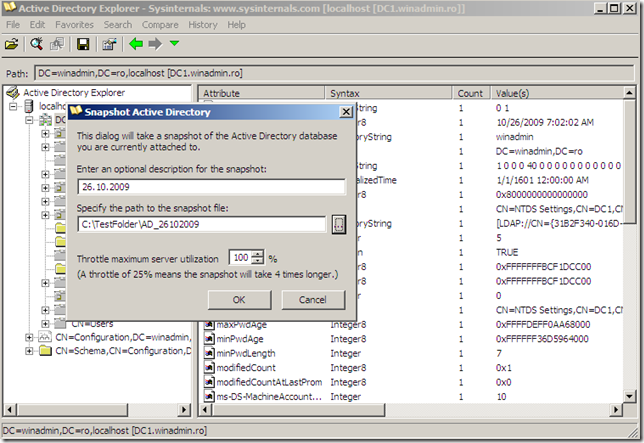Viewport: 644px width, 443px height.
Task: Open the history dropdown green triangle
Action: [175, 43]
